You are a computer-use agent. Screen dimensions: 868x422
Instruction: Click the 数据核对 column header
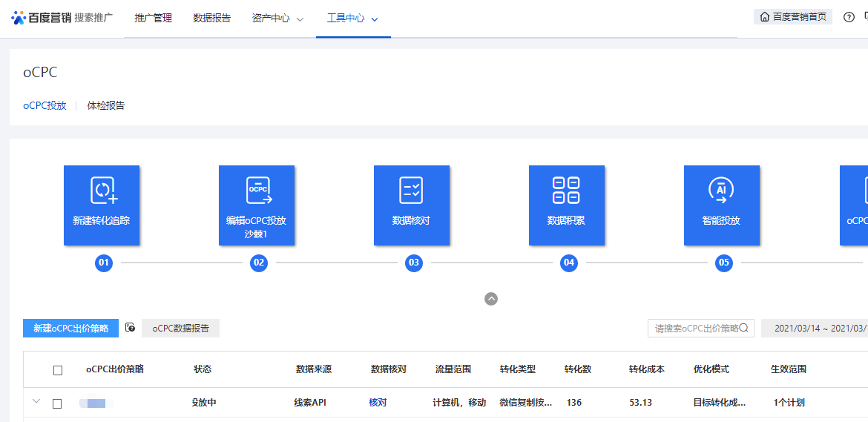[x=389, y=369]
